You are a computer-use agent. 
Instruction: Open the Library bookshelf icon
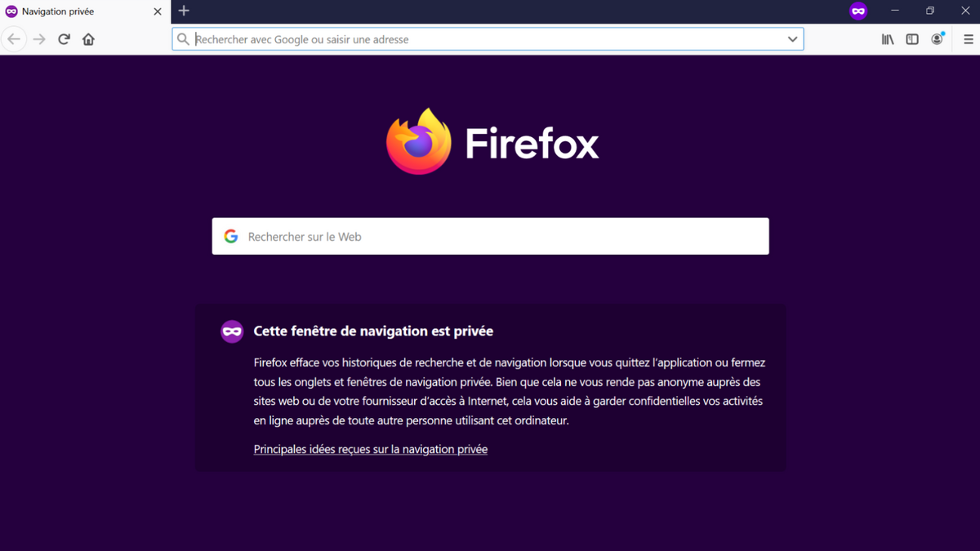click(x=888, y=39)
